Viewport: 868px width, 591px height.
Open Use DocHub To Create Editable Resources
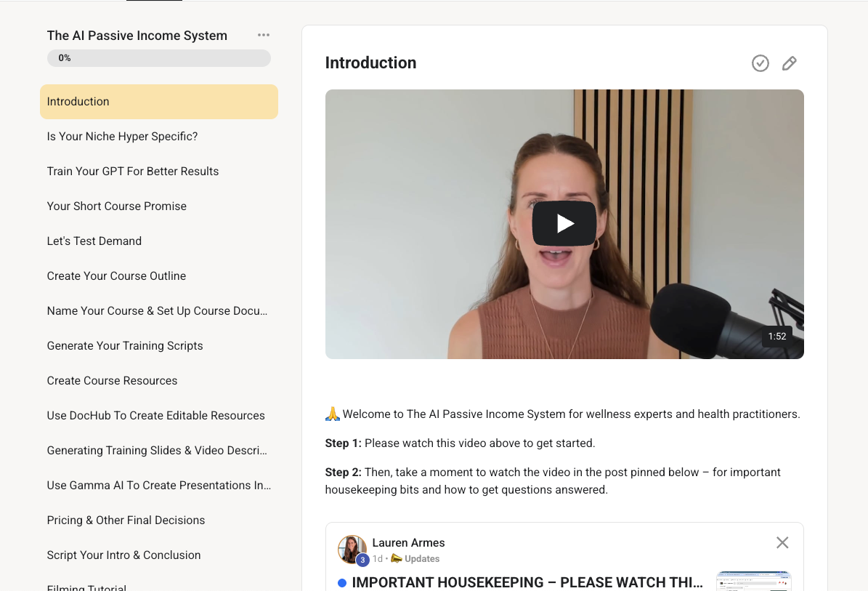(155, 416)
